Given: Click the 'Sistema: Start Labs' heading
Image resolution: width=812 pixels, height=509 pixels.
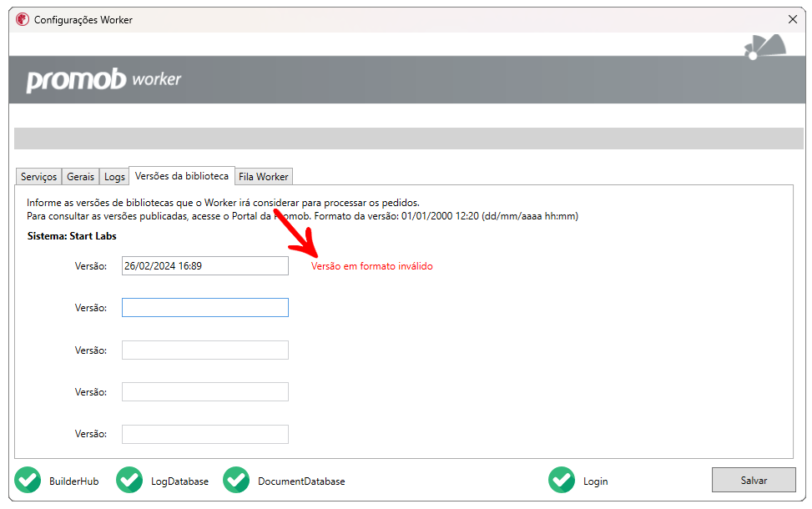Looking at the screenshot, I should click(72, 236).
